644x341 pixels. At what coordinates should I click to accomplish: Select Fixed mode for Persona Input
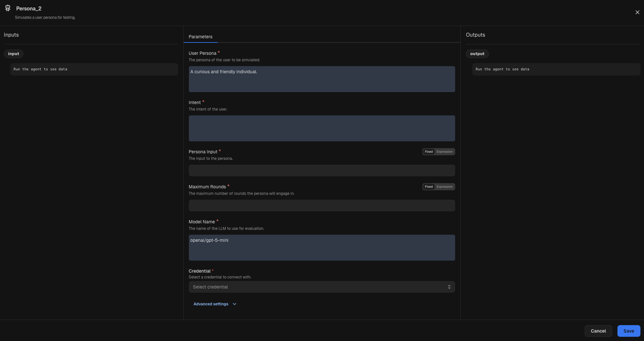(429, 151)
